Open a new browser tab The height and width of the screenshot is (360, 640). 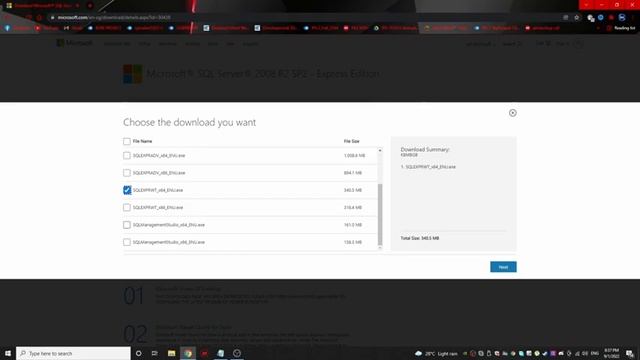click(x=90, y=6)
